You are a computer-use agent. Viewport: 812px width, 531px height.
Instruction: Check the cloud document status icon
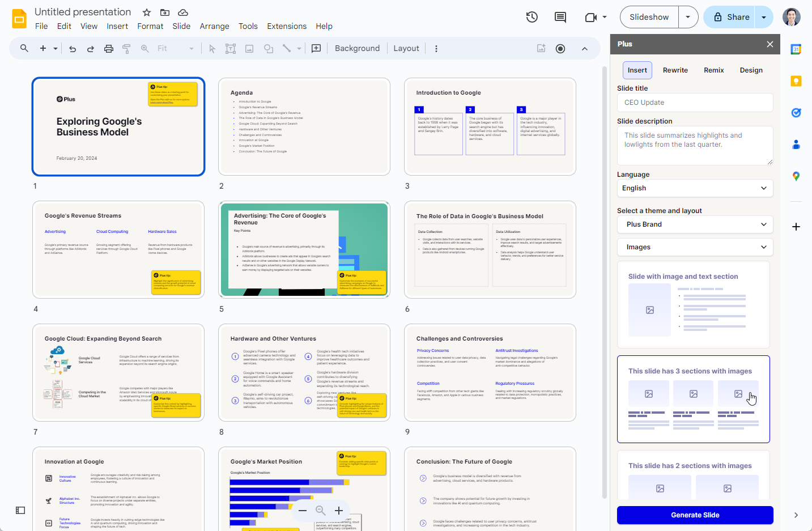183,12
